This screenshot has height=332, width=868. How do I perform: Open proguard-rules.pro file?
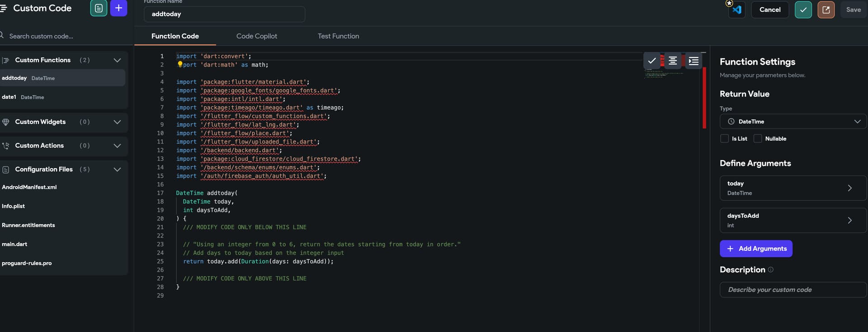(x=27, y=263)
